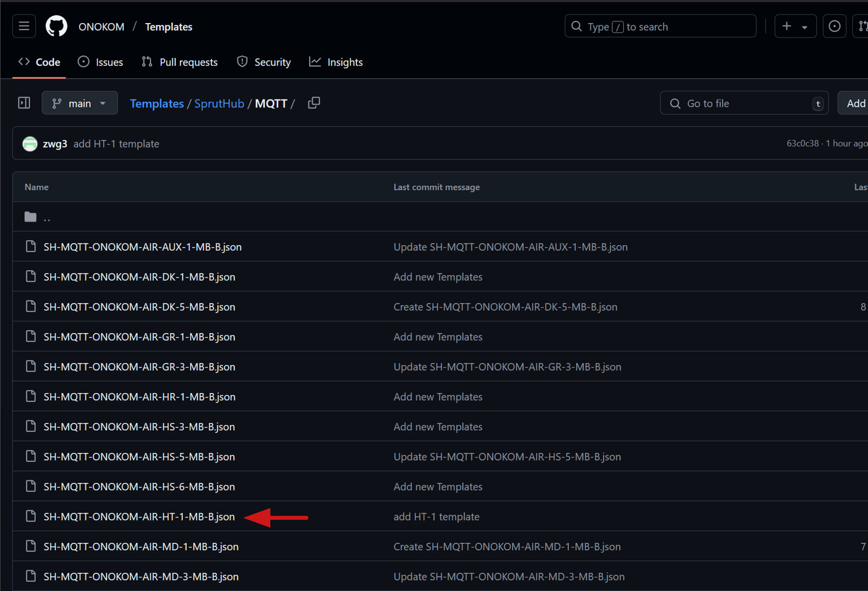Open the ONOKOM owner page
This screenshot has width=868, height=591.
tap(101, 27)
